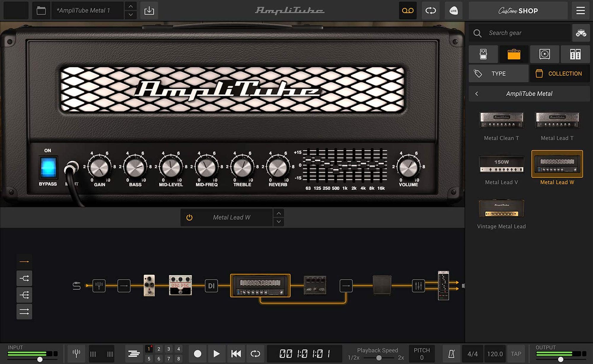Switch to Live mode icon
This screenshot has height=364, width=593.
[453, 11]
